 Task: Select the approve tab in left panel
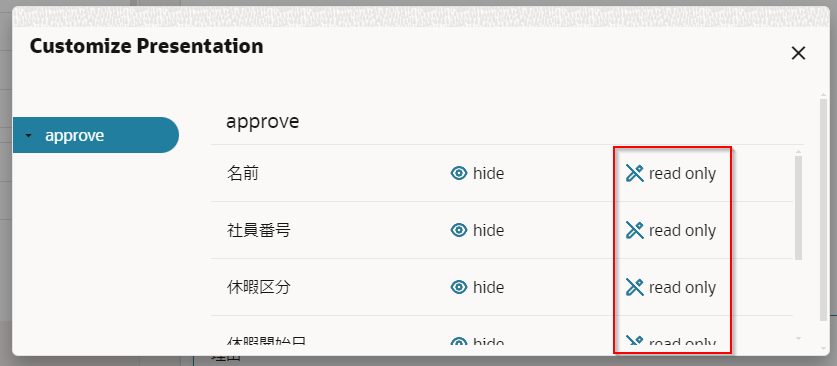(96, 135)
